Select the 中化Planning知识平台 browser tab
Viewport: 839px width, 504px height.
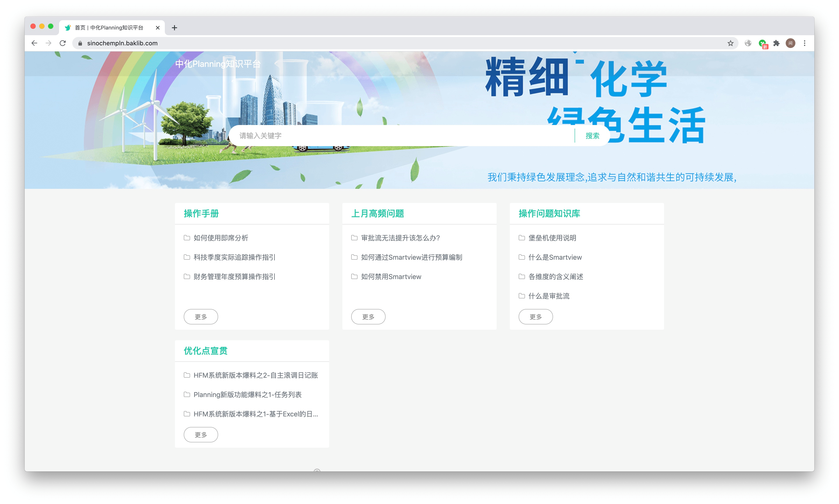[109, 28]
